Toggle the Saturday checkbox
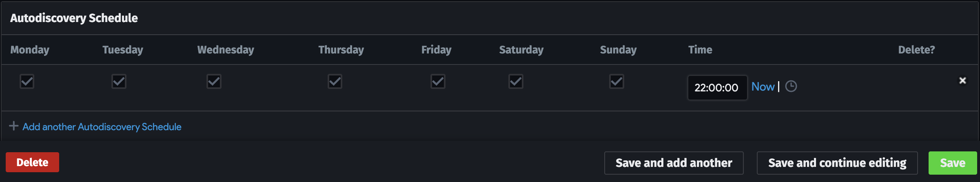This screenshot has height=182, width=980. (x=516, y=82)
